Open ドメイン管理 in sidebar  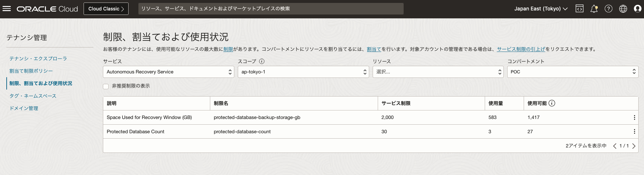24,108
